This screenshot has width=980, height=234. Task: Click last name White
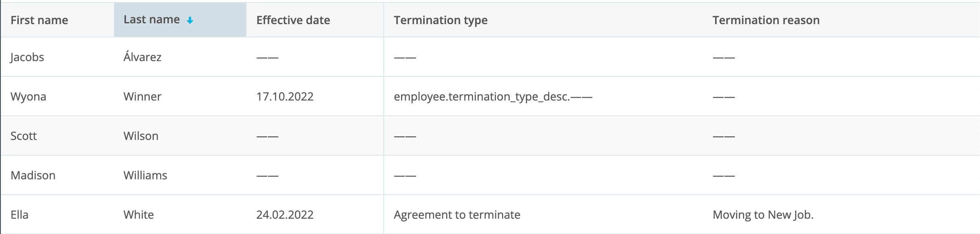(139, 215)
